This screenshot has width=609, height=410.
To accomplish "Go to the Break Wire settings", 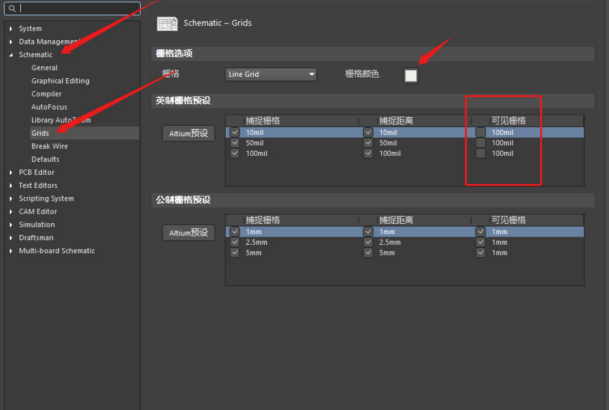I will click(x=49, y=146).
